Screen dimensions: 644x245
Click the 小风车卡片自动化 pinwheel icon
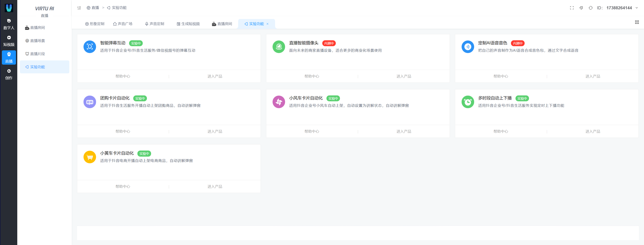[x=279, y=102]
